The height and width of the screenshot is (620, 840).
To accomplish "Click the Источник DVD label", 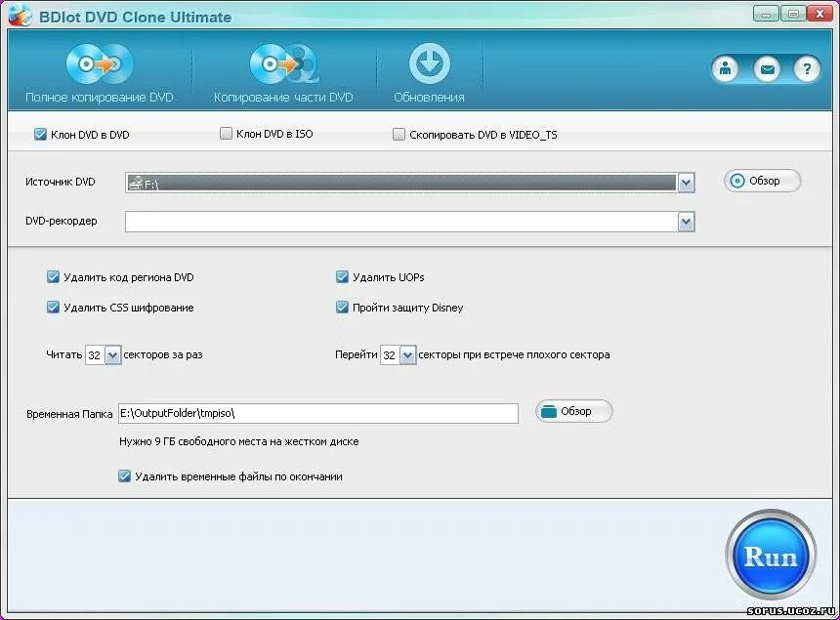I will point(60,182).
